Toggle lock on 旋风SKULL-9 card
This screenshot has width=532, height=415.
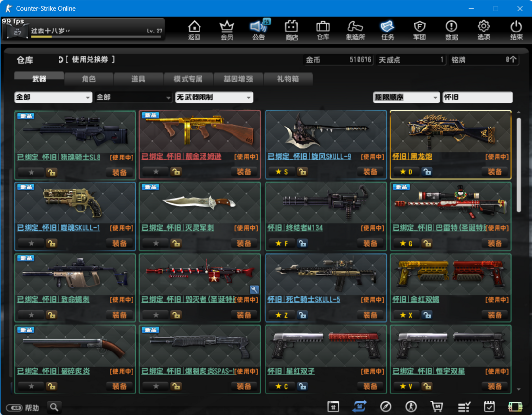click(302, 171)
